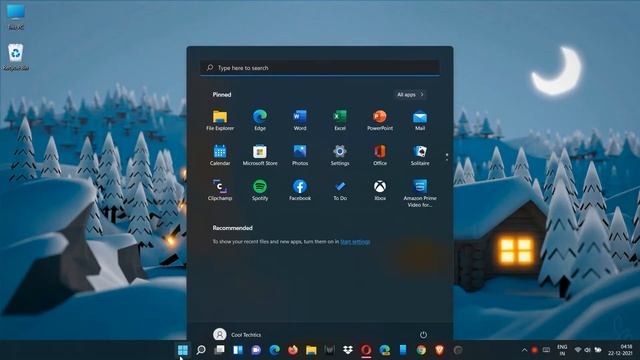The width and height of the screenshot is (640, 360).
Task: Open Cool Techtics user account menu
Action: [x=237, y=335]
